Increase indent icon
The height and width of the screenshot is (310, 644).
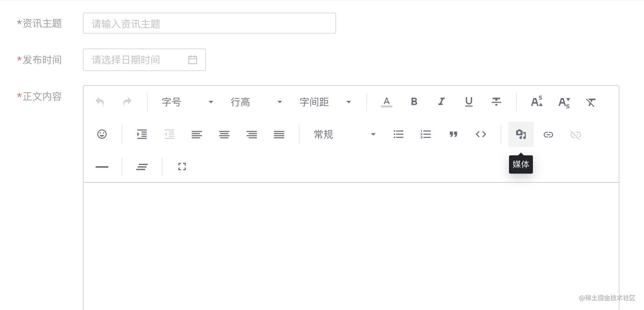pyautogui.click(x=142, y=134)
